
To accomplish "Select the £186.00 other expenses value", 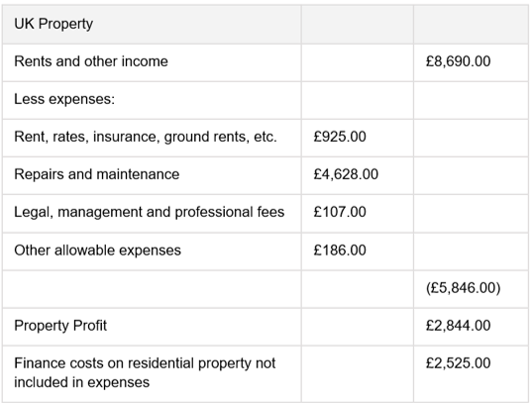I will [x=340, y=251].
